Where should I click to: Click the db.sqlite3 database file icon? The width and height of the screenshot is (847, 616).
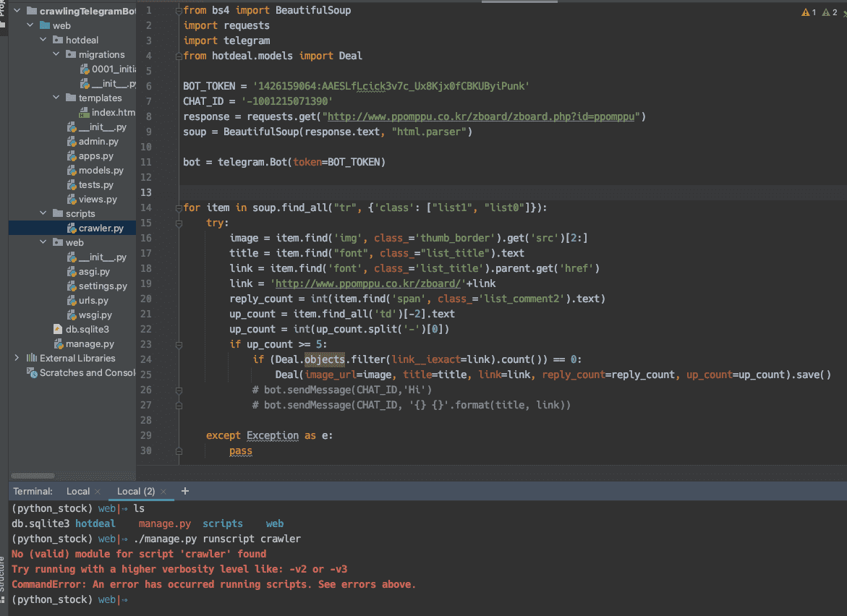click(59, 330)
